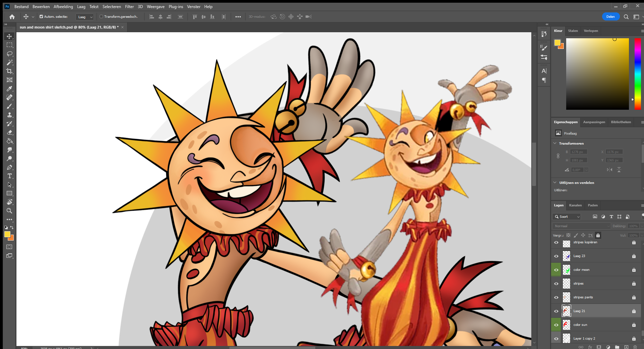Toggle visibility of stripes pants layer

pyautogui.click(x=556, y=297)
